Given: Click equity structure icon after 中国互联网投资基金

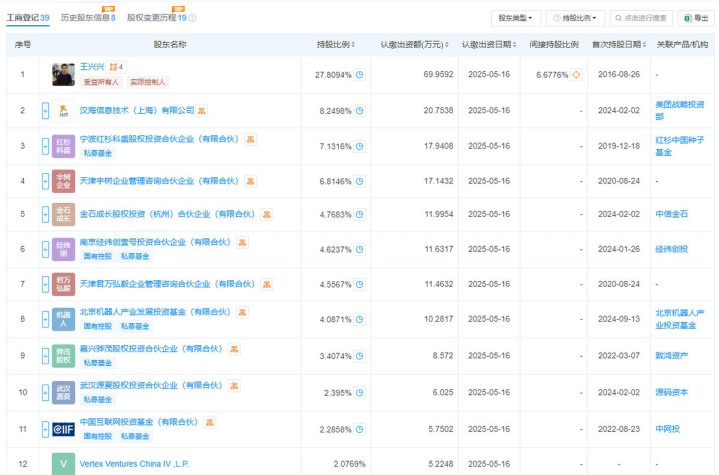Looking at the screenshot, I should click(210, 422).
